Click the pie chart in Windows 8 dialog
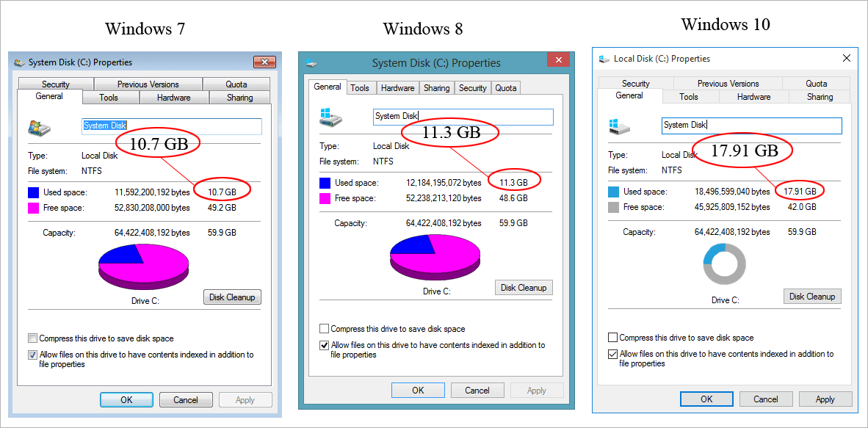The height and width of the screenshot is (428, 868). [435, 256]
